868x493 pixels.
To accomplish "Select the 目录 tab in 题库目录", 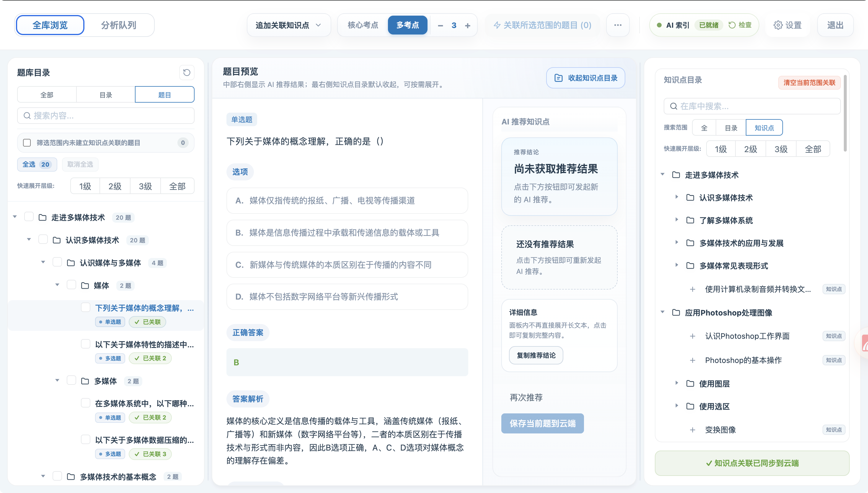I will click(x=106, y=95).
